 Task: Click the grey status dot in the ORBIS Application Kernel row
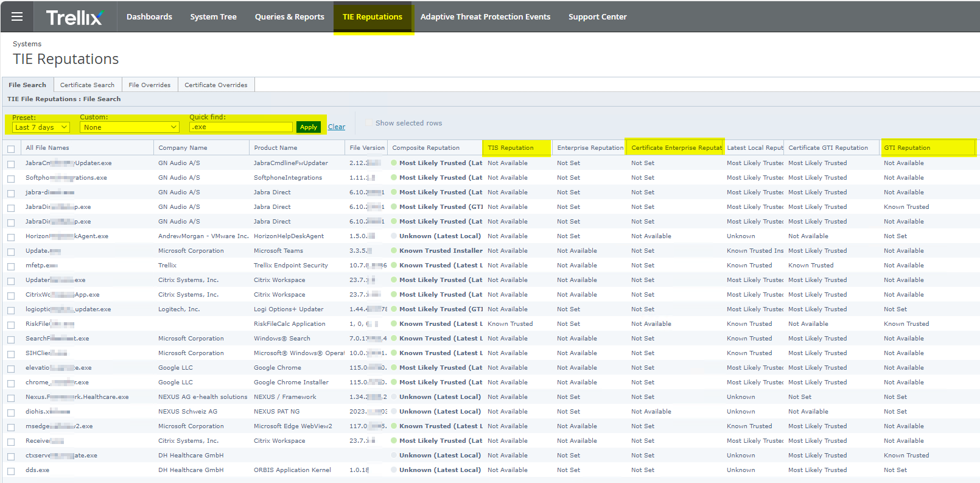[394, 470]
